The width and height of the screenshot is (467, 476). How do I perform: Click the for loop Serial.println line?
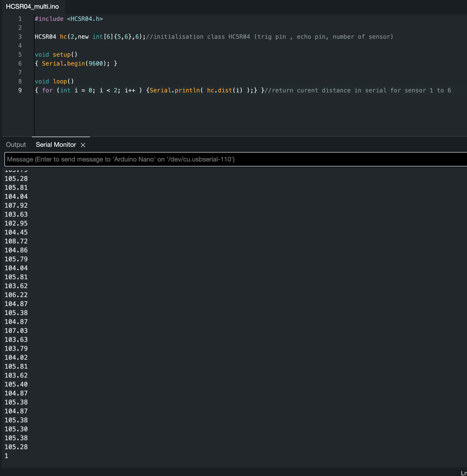tap(243, 90)
